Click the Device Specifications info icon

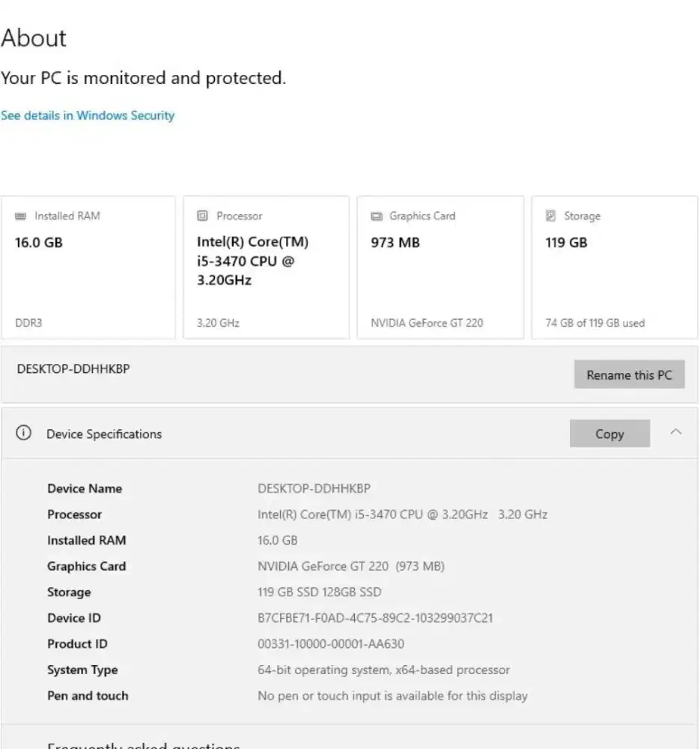[25, 434]
